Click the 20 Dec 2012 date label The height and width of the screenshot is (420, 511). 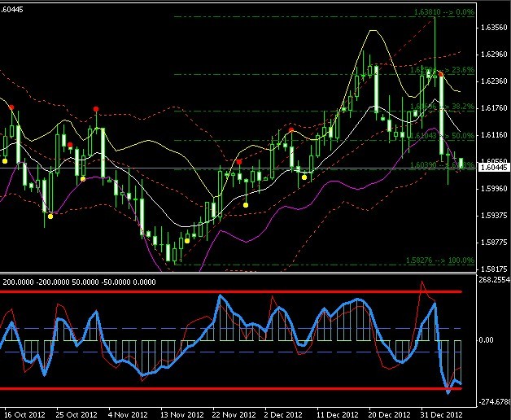[x=390, y=415]
